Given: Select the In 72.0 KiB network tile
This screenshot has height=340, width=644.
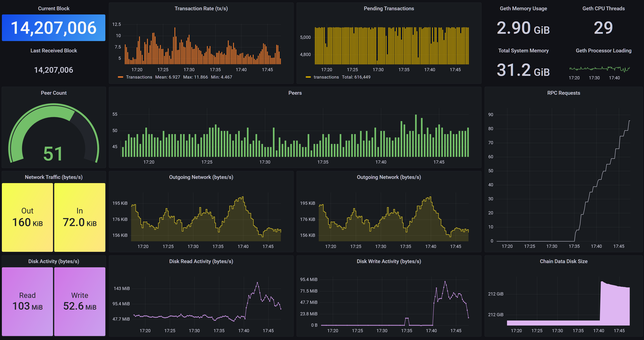Looking at the screenshot, I should click(x=80, y=217).
